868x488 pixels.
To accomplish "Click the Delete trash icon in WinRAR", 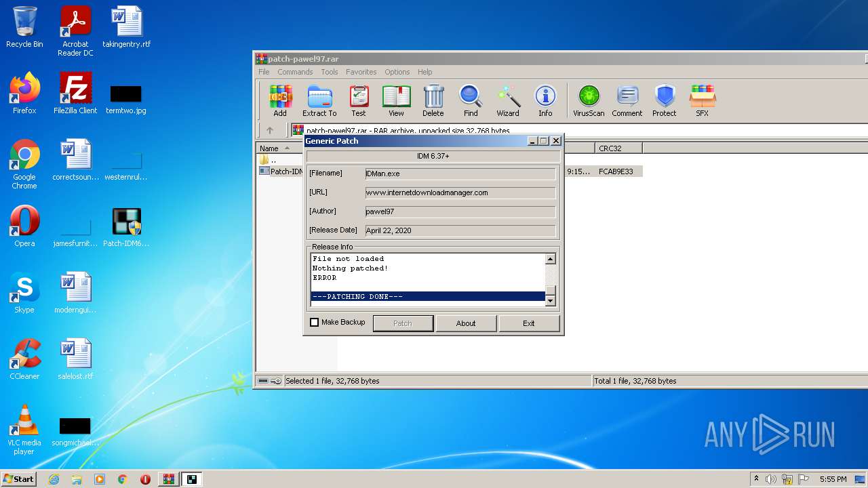I will [433, 101].
